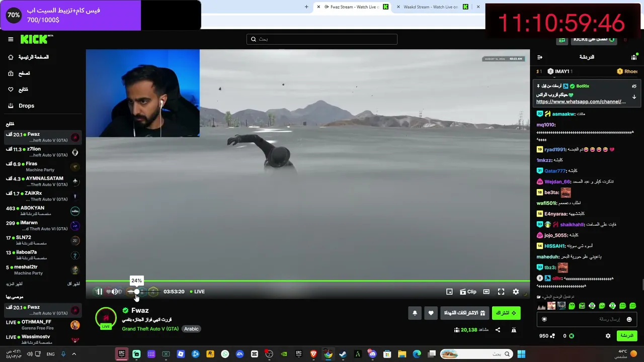Collapse the chat panel

tap(539, 57)
